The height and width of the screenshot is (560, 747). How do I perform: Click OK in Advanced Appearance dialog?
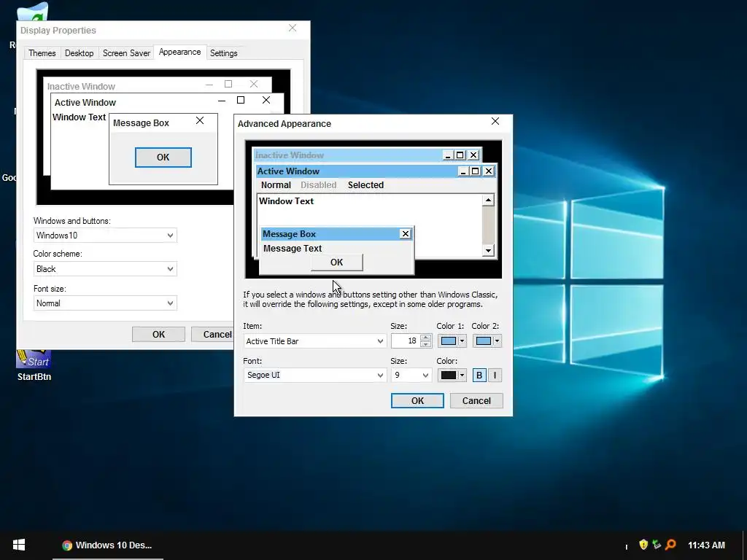click(x=417, y=401)
